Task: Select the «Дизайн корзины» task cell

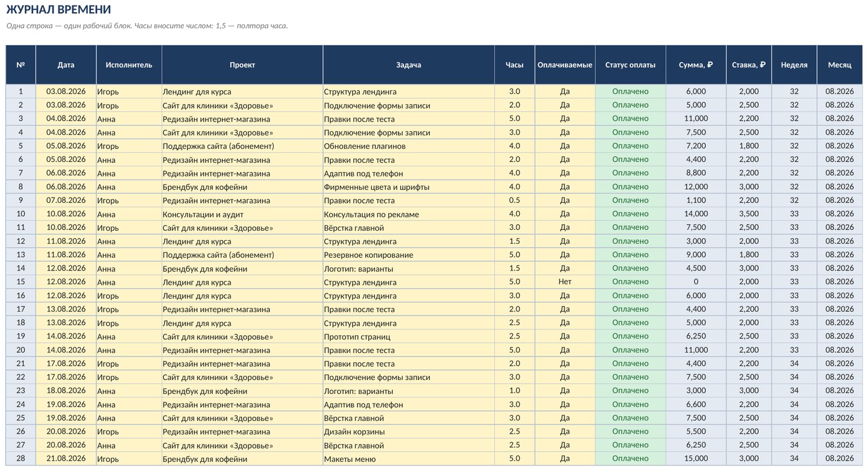Action: click(x=409, y=431)
